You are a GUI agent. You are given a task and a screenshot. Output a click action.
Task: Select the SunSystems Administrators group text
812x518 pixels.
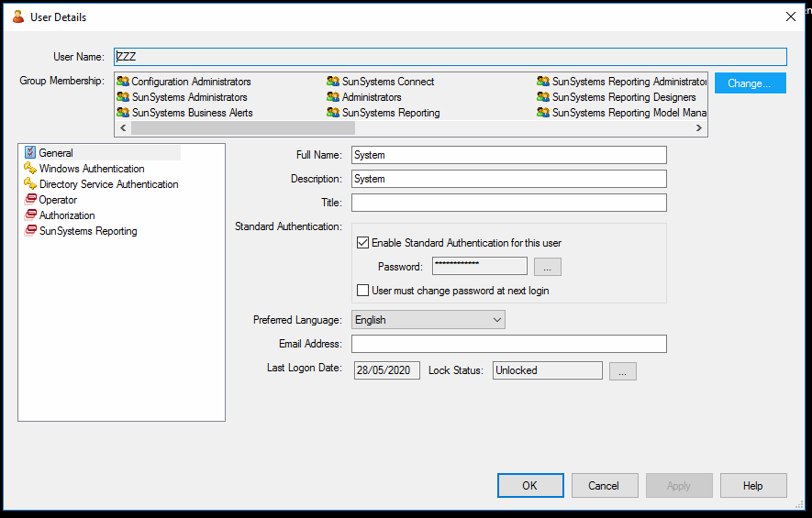pyautogui.click(x=190, y=97)
